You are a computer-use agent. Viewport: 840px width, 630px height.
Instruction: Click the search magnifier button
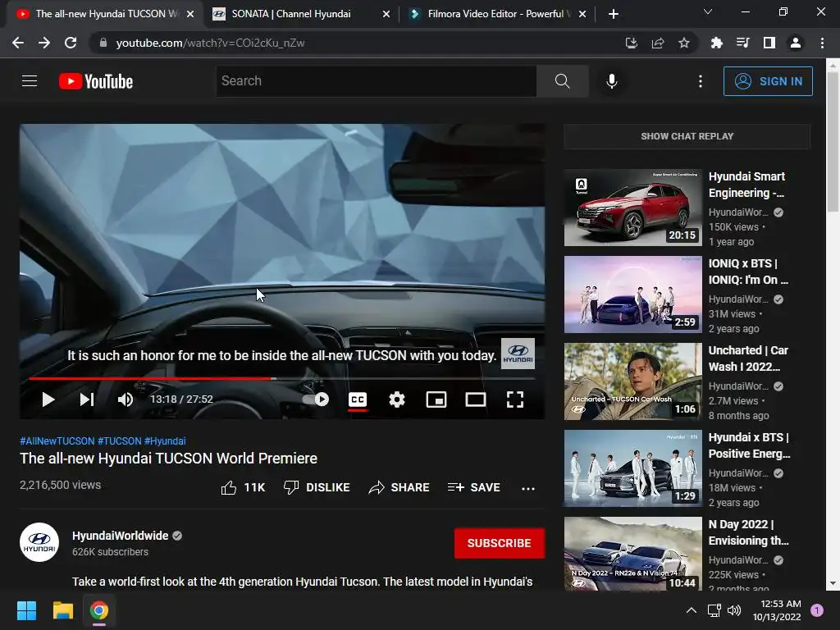click(563, 81)
